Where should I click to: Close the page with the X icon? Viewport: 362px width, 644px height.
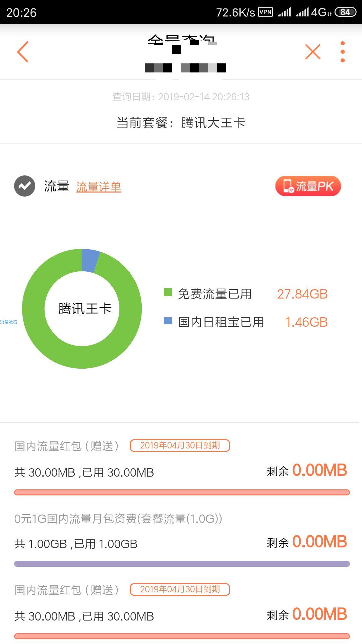313,52
